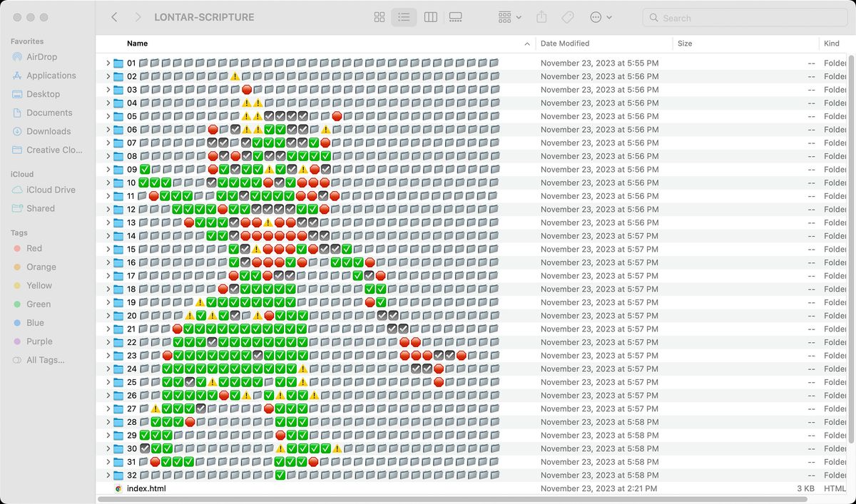Sort by the Name column header
Viewport: 856px width, 504px height.
pyautogui.click(x=138, y=43)
